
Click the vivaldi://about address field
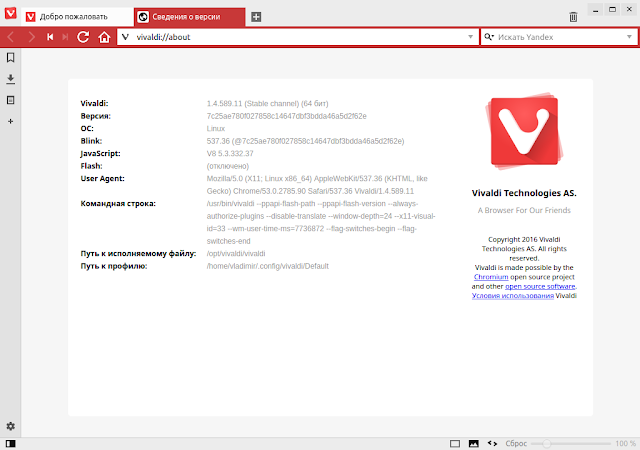[x=300, y=37]
